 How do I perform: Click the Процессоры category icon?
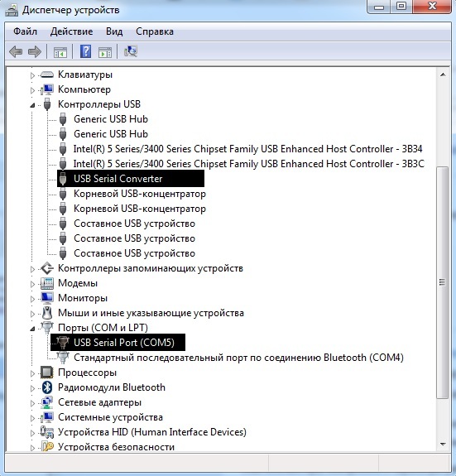[x=47, y=373]
